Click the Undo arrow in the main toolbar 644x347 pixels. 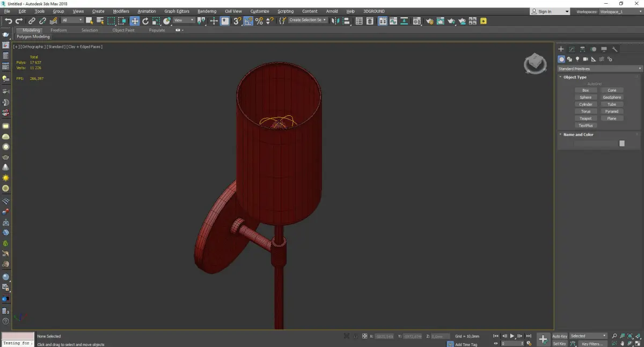tap(8, 21)
